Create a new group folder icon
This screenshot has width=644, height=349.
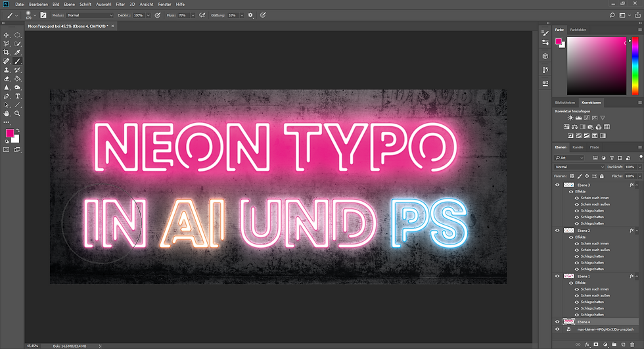click(x=614, y=344)
